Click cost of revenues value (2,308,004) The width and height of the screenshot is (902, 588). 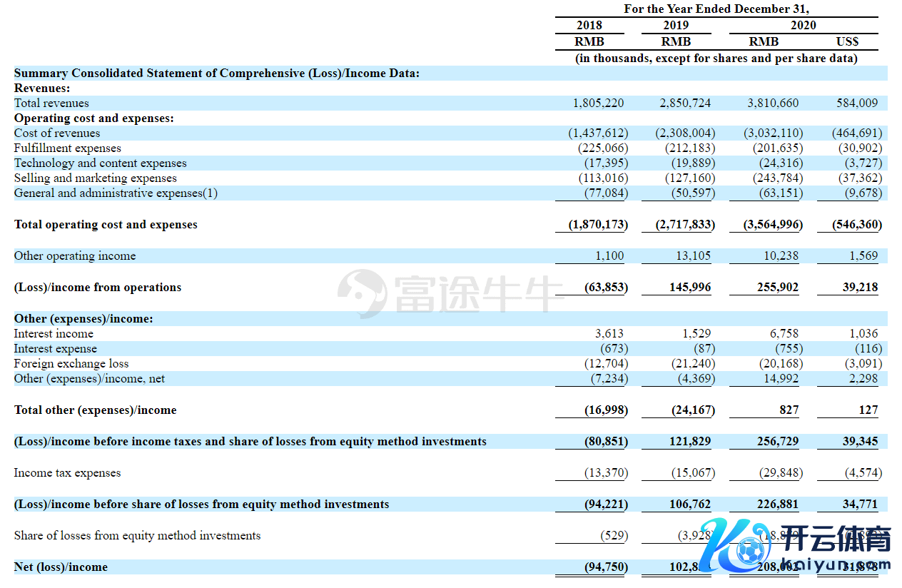[685, 133]
